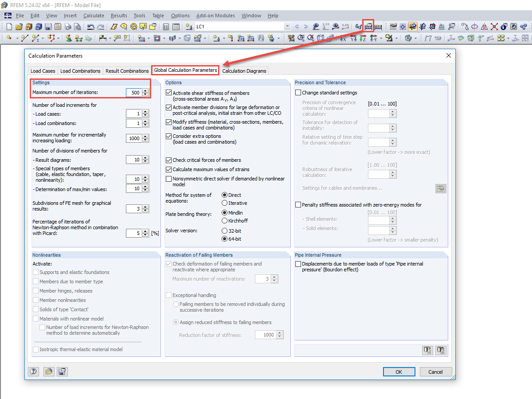
Task: Open the Calculate menu
Action: (x=94, y=16)
